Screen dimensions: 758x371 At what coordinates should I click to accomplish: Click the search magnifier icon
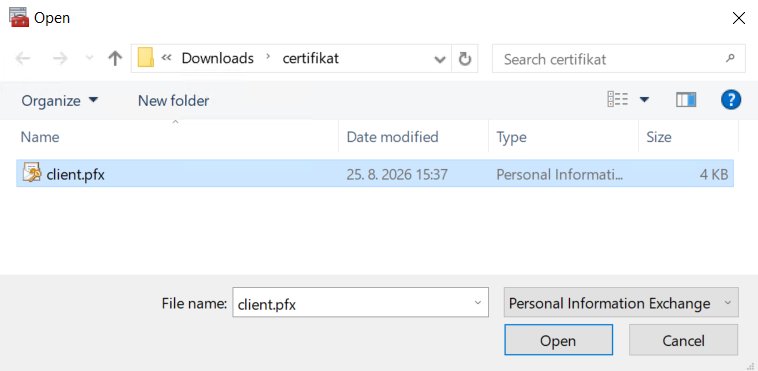click(730, 59)
